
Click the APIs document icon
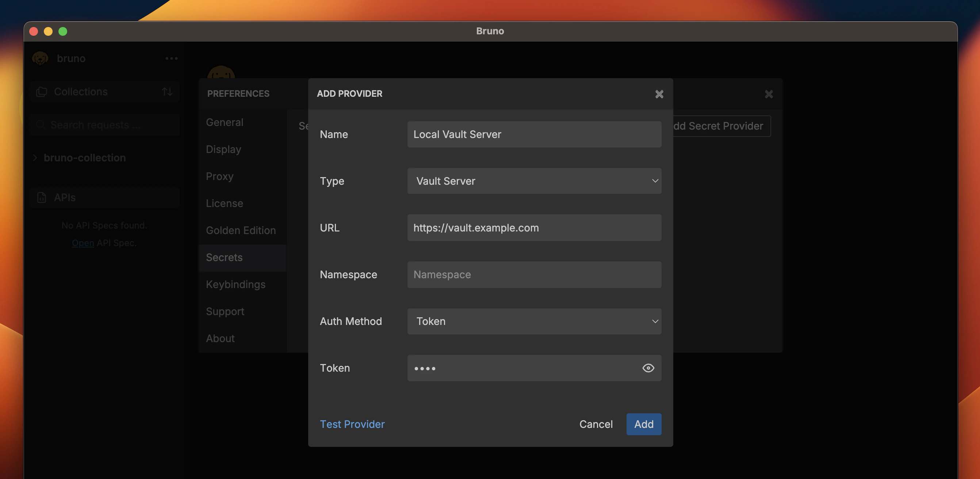click(42, 198)
